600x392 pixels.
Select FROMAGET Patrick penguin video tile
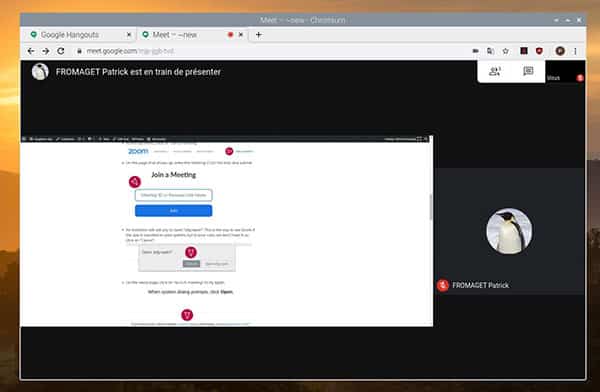509,231
